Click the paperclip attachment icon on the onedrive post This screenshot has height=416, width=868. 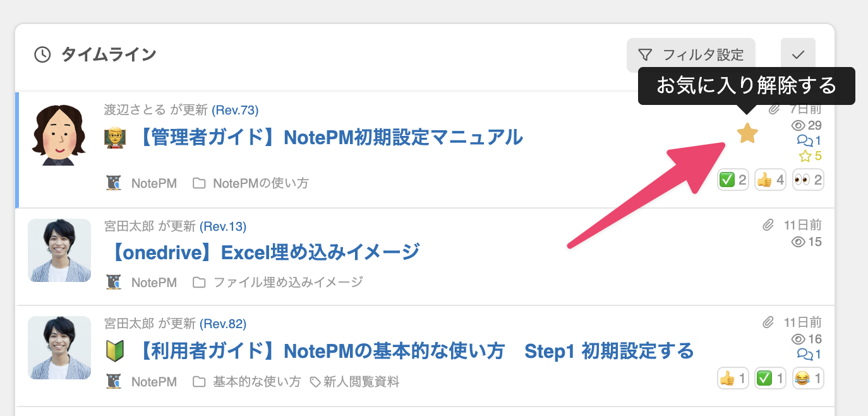768,224
